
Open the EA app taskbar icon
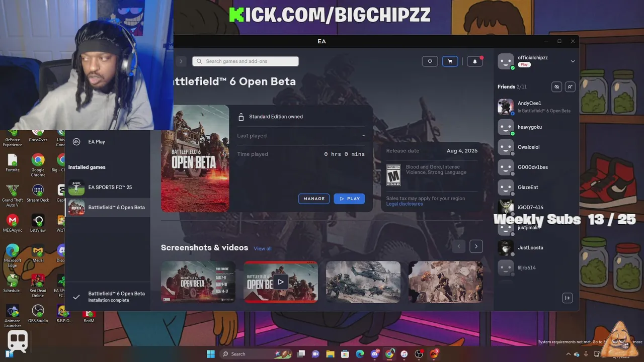434,354
